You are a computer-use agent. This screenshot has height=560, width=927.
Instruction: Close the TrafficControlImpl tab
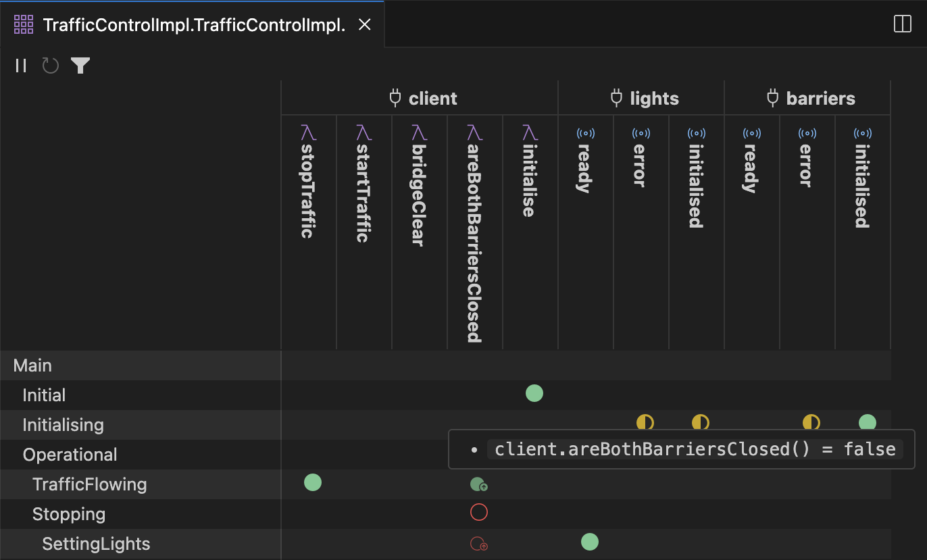tap(364, 25)
